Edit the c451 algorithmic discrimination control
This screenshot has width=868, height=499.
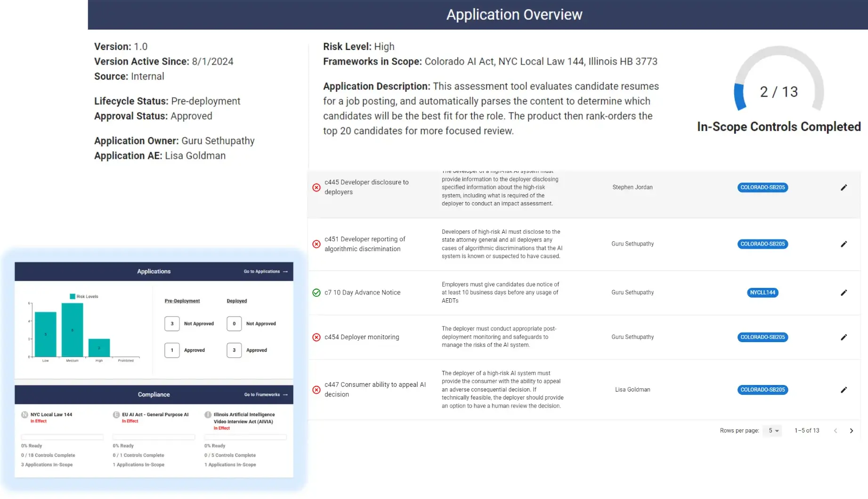click(x=844, y=244)
